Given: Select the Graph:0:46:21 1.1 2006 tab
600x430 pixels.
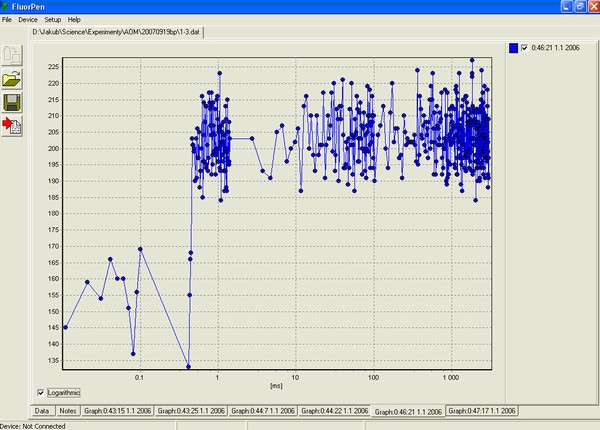Looking at the screenshot, I should click(408, 412).
